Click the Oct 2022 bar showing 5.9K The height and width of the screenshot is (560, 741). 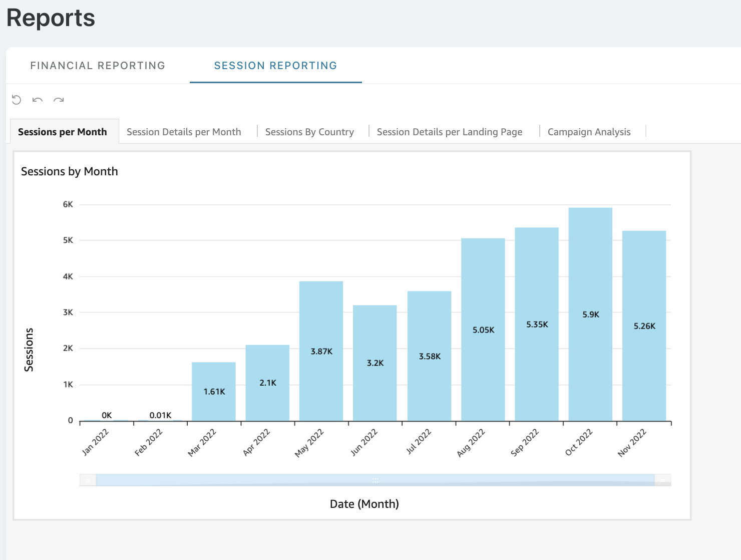590,314
